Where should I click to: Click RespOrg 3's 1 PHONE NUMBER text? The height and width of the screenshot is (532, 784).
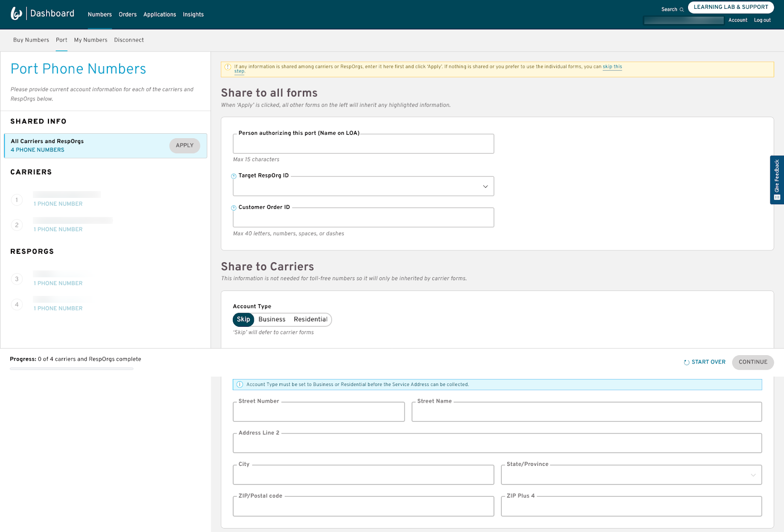tap(58, 283)
